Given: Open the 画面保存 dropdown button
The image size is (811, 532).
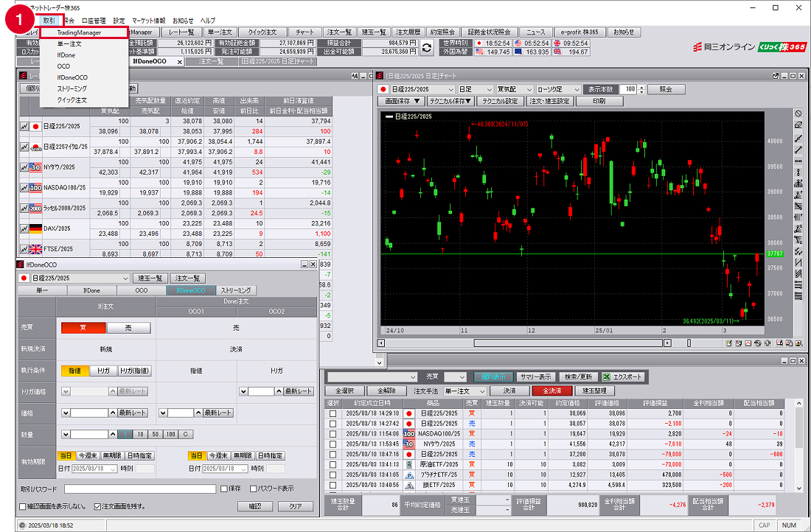Looking at the screenshot, I should pos(401,102).
